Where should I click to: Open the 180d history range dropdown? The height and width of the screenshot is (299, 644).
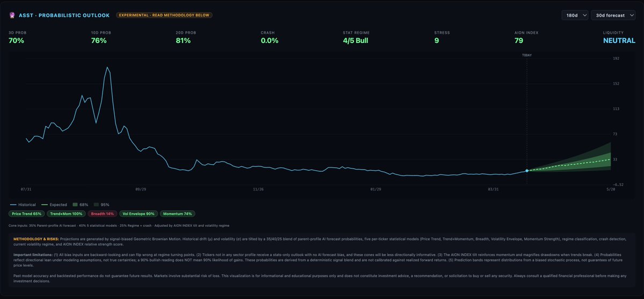(575, 15)
